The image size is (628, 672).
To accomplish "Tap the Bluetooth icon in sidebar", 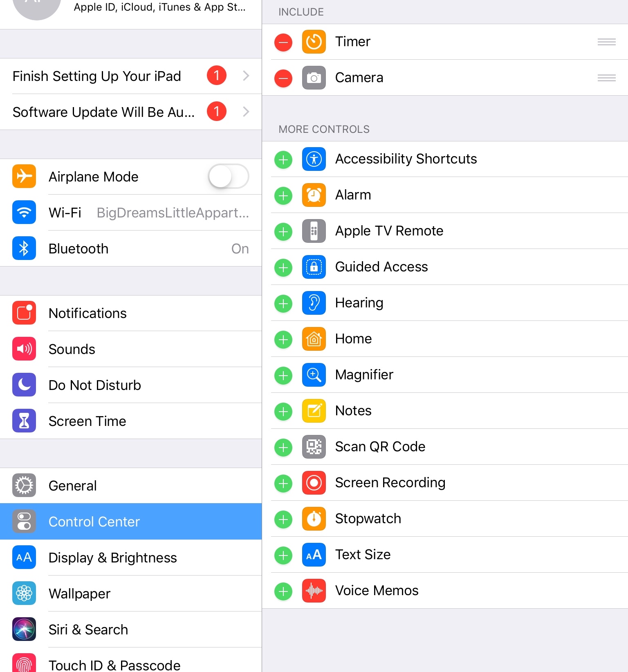I will [x=24, y=248].
